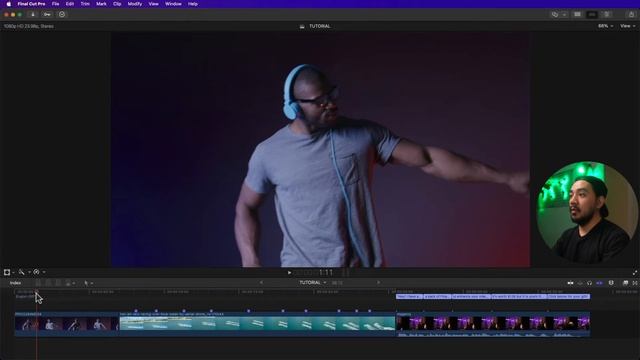Toggle audio skimming
640x360 pixels.
[580, 283]
